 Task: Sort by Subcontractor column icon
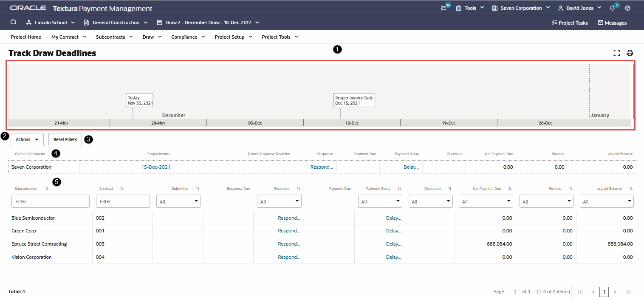[47, 189]
